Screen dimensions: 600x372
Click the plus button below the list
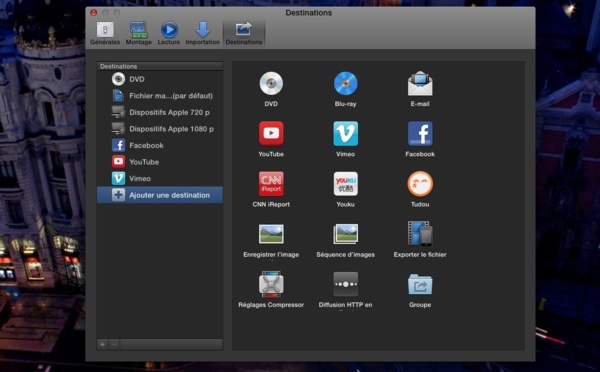[103, 344]
